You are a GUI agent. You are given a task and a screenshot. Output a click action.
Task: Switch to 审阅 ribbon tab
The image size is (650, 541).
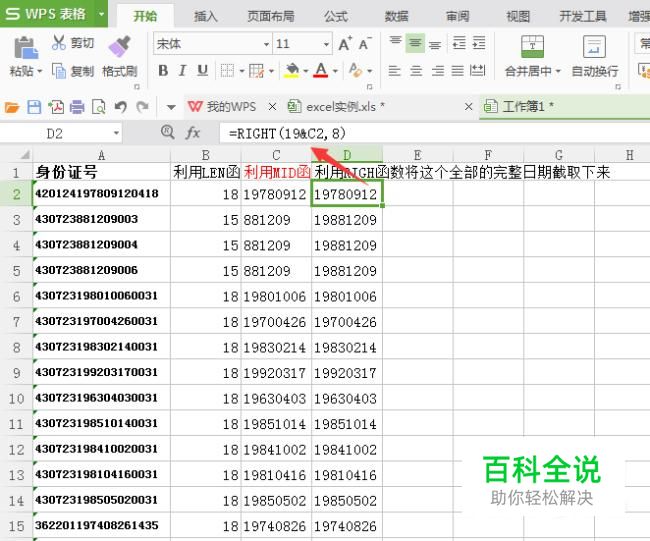tap(458, 16)
